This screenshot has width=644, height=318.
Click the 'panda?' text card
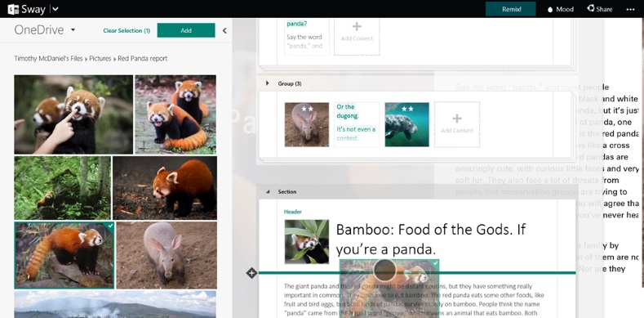[x=307, y=36]
